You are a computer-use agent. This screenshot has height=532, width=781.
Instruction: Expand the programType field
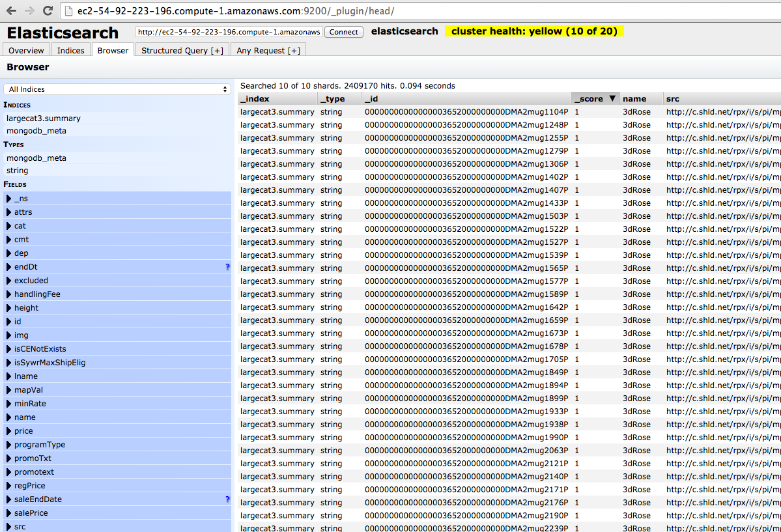pyautogui.click(x=8, y=445)
